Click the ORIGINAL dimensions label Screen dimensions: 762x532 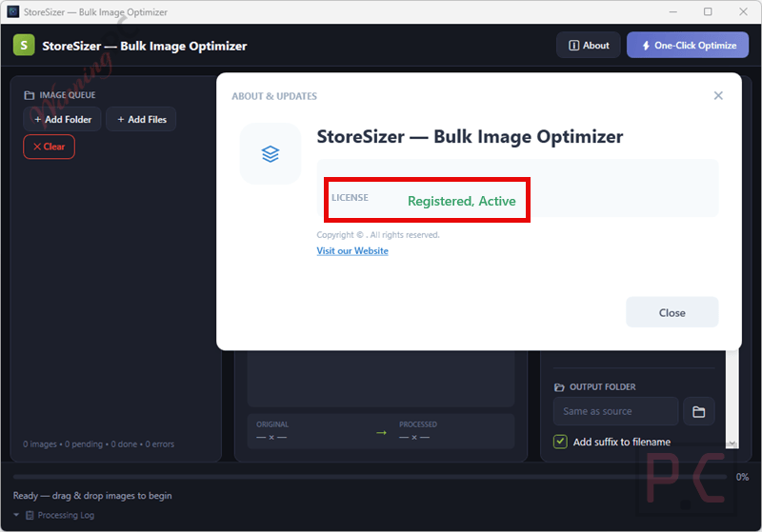click(x=272, y=424)
